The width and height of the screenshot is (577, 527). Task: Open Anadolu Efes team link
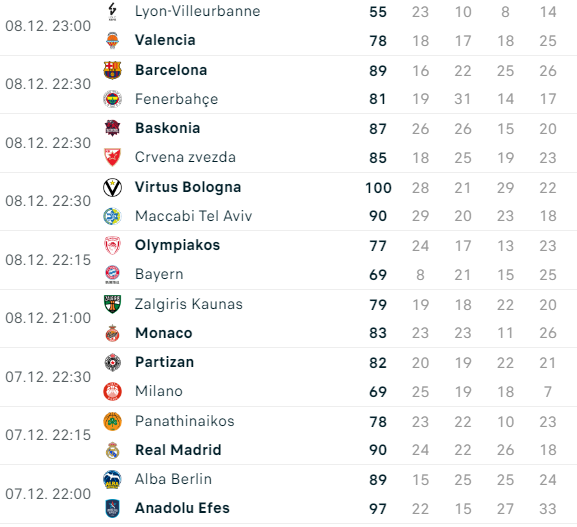point(182,508)
